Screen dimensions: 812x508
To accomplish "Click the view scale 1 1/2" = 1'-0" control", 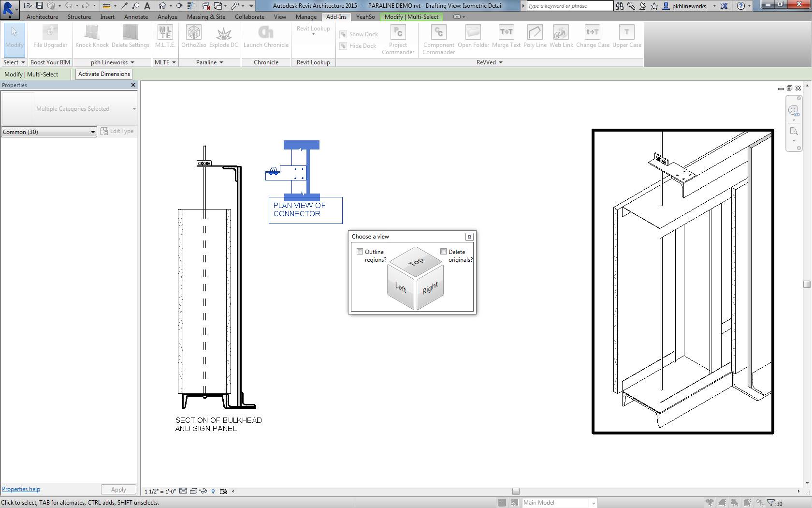I will pyautogui.click(x=159, y=491).
